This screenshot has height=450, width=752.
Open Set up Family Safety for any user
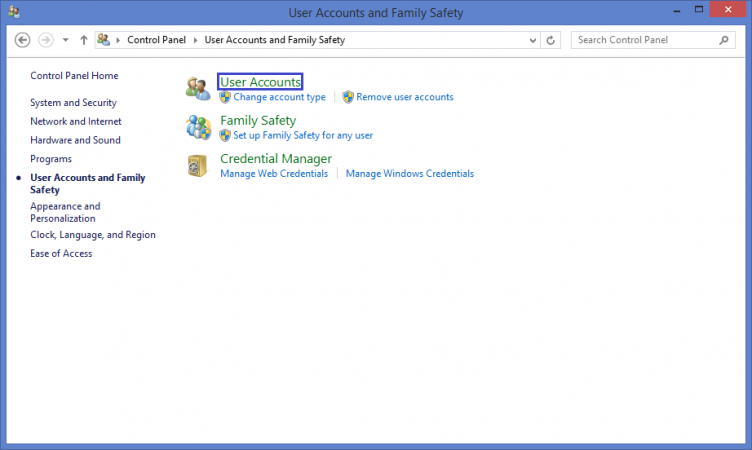(303, 135)
